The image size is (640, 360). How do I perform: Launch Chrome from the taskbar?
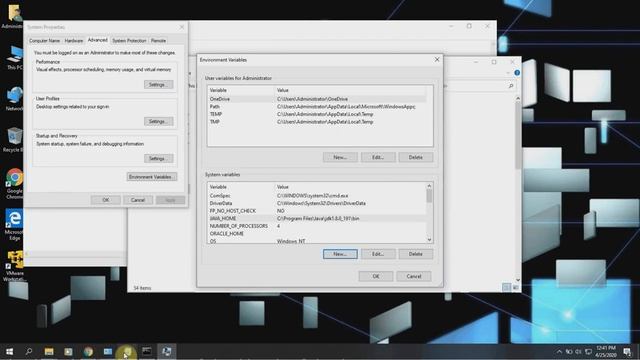88,351
